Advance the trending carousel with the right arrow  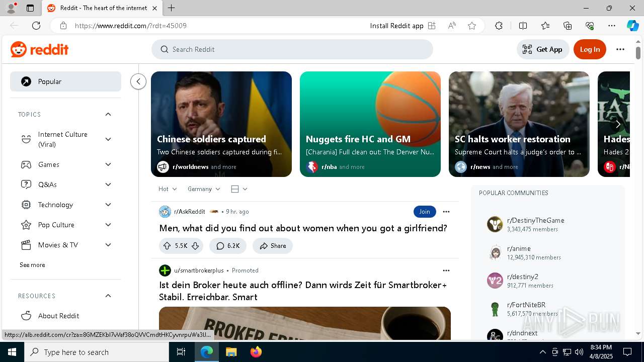[x=618, y=124]
